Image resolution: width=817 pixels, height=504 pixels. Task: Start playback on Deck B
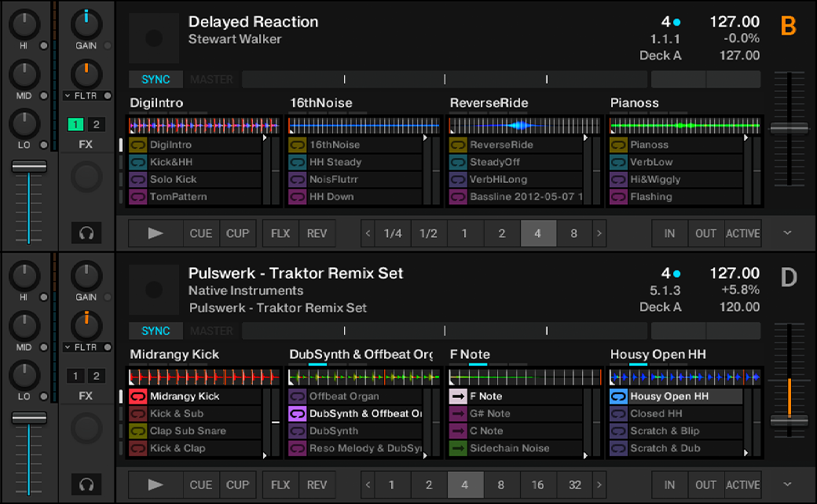click(x=156, y=233)
